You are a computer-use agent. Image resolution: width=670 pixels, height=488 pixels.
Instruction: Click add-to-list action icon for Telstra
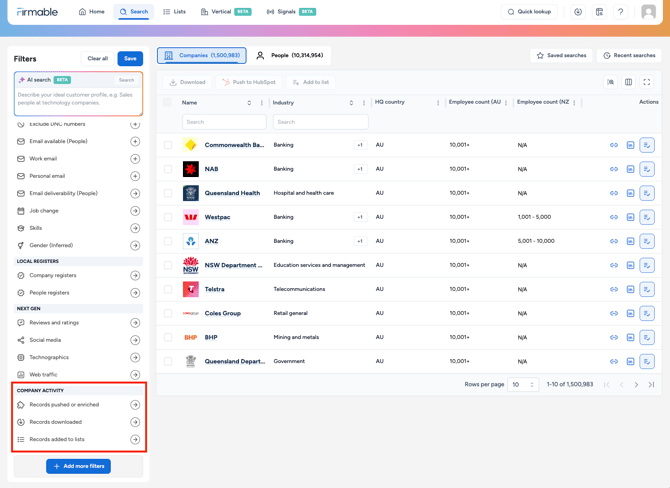(x=647, y=289)
